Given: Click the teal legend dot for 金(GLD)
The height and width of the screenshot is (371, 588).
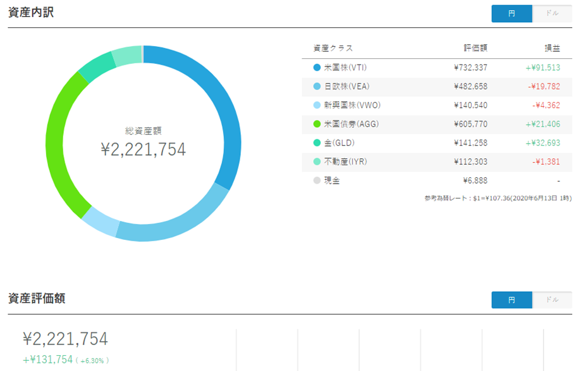Looking at the screenshot, I should (317, 143).
